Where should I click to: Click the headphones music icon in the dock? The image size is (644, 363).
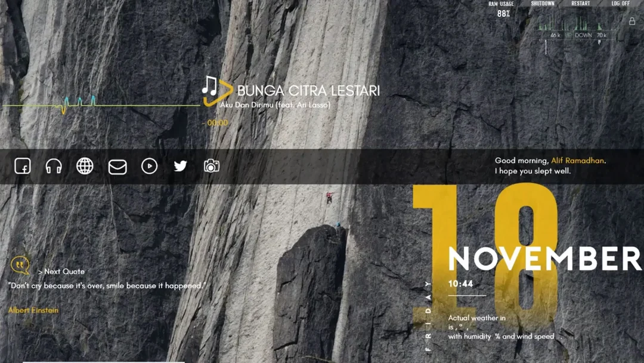click(x=54, y=167)
